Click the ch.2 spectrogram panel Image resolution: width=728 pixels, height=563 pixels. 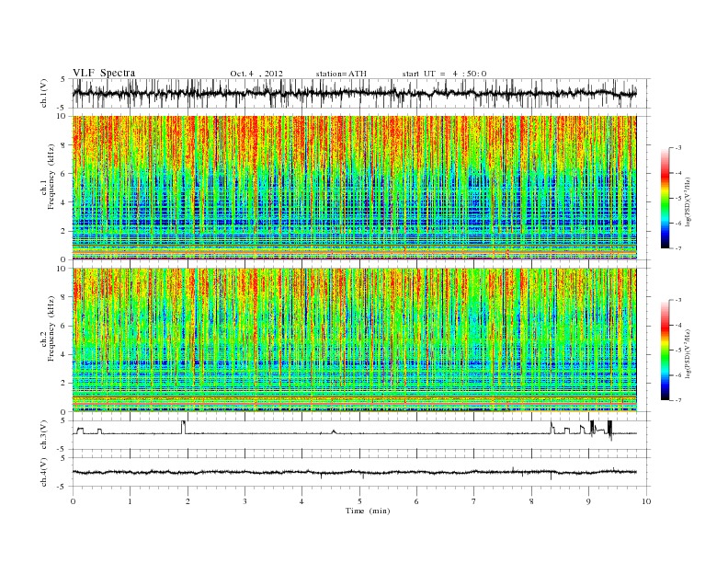click(x=355, y=339)
